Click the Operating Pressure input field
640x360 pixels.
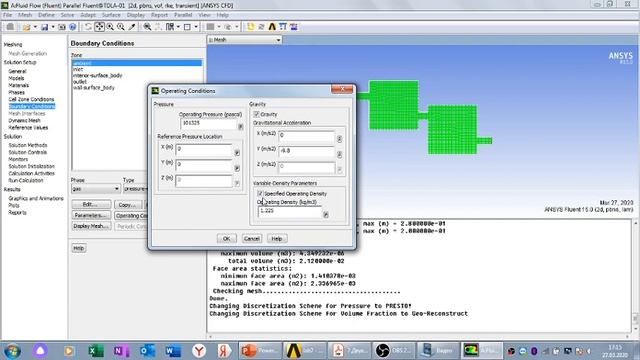point(209,123)
